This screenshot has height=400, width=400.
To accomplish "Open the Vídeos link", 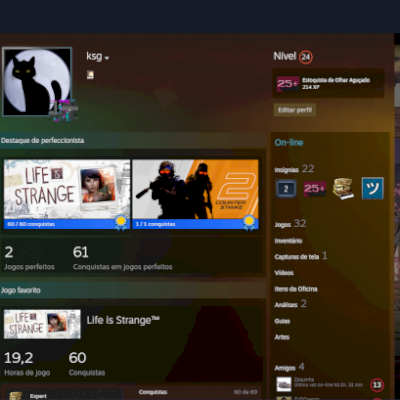I will [x=284, y=273].
